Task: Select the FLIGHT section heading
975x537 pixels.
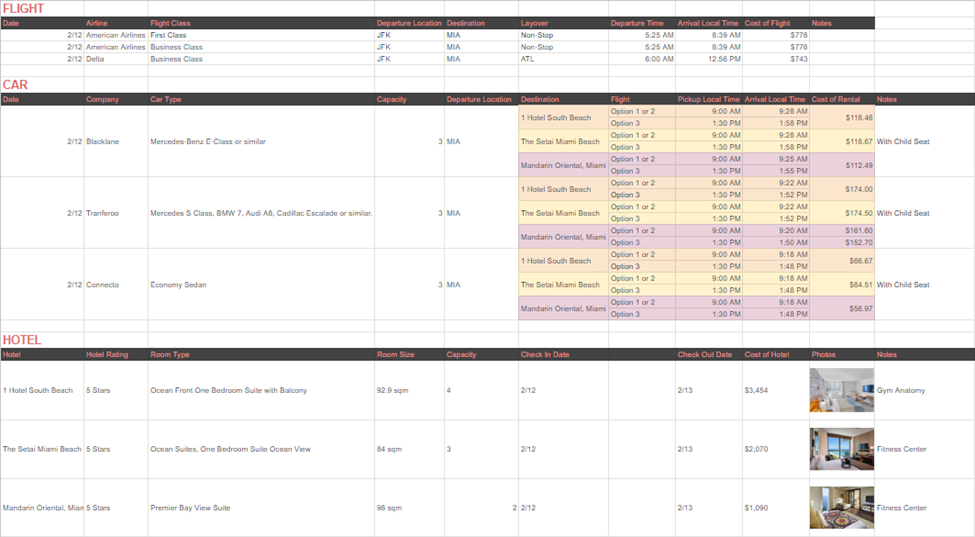Action: coord(23,9)
